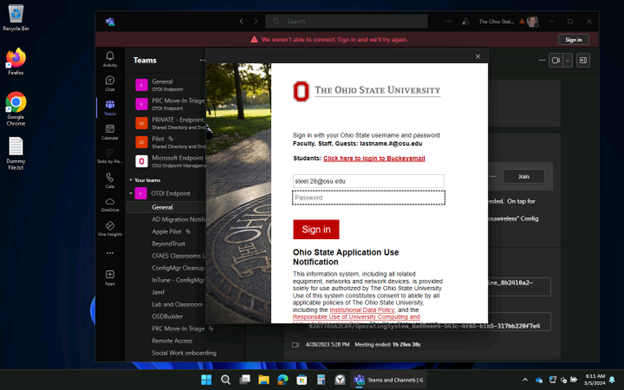Image resolution: width=624 pixels, height=390 pixels.
Task: Select the pinned General channel
Action: (x=169, y=85)
